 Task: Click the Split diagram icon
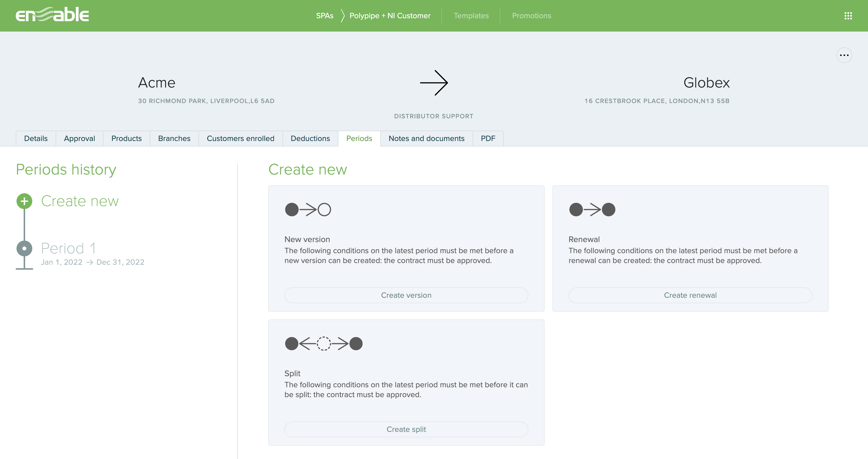click(x=323, y=344)
